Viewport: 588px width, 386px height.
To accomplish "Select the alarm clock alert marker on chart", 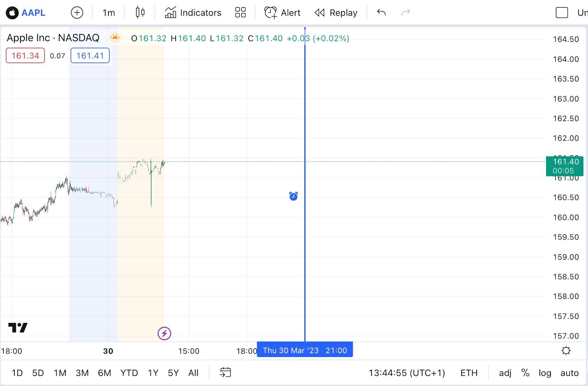I will pyautogui.click(x=293, y=196).
